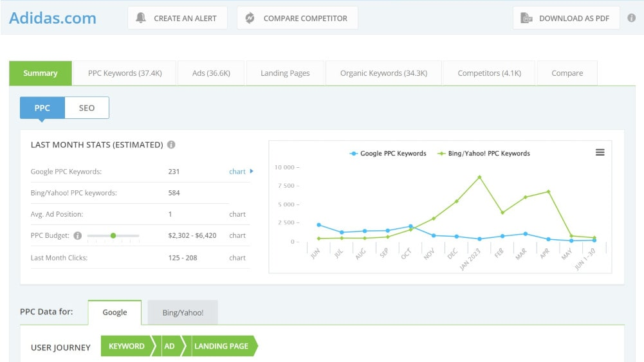This screenshot has height=362, width=644.
Task: Click the Ad step in User Journey
Action: (169, 346)
